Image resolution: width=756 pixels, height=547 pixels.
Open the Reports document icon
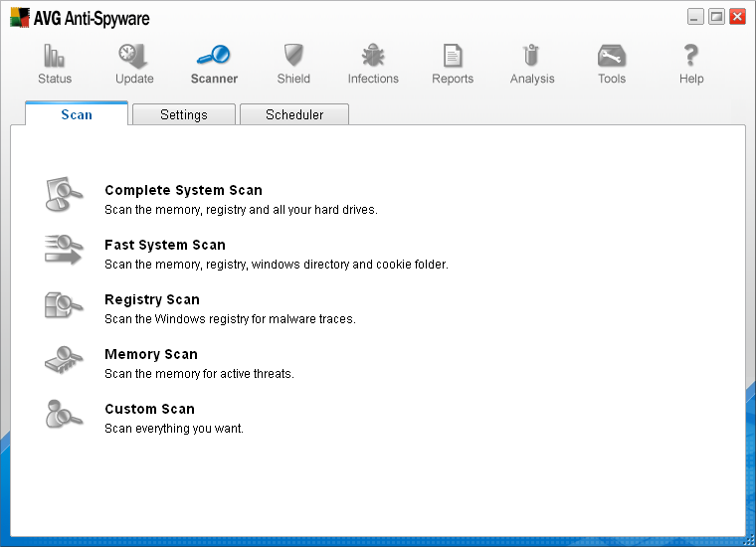pyautogui.click(x=453, y=55)
